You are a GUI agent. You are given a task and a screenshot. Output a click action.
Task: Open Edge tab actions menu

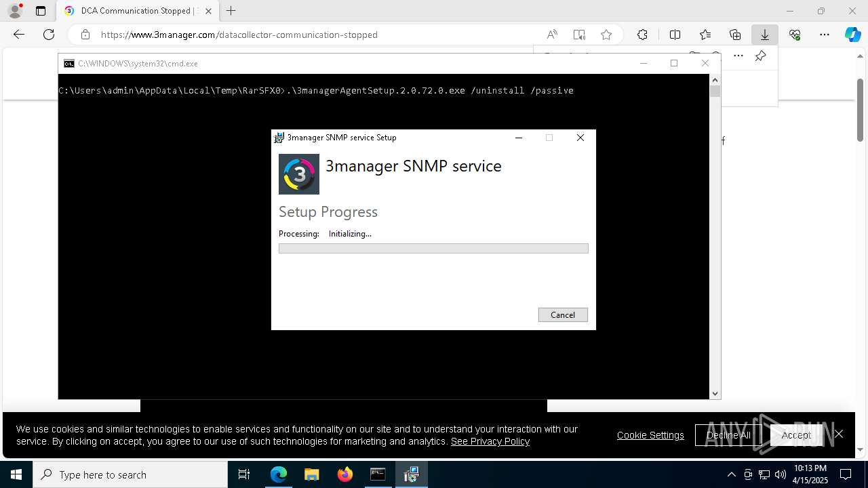(x=41, y=11)
